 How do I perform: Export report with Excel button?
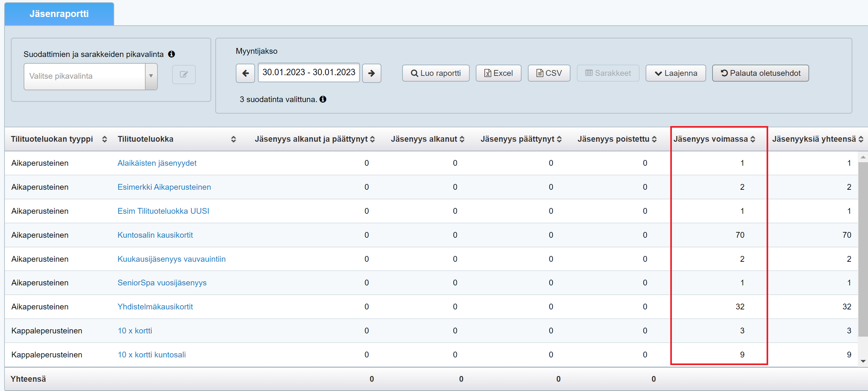click(x=498, y=73)
